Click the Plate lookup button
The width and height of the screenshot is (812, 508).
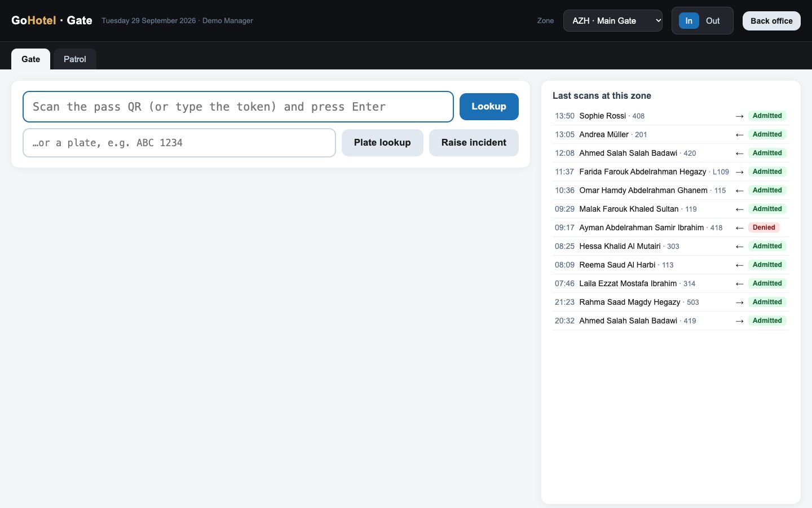pos(382,143)
